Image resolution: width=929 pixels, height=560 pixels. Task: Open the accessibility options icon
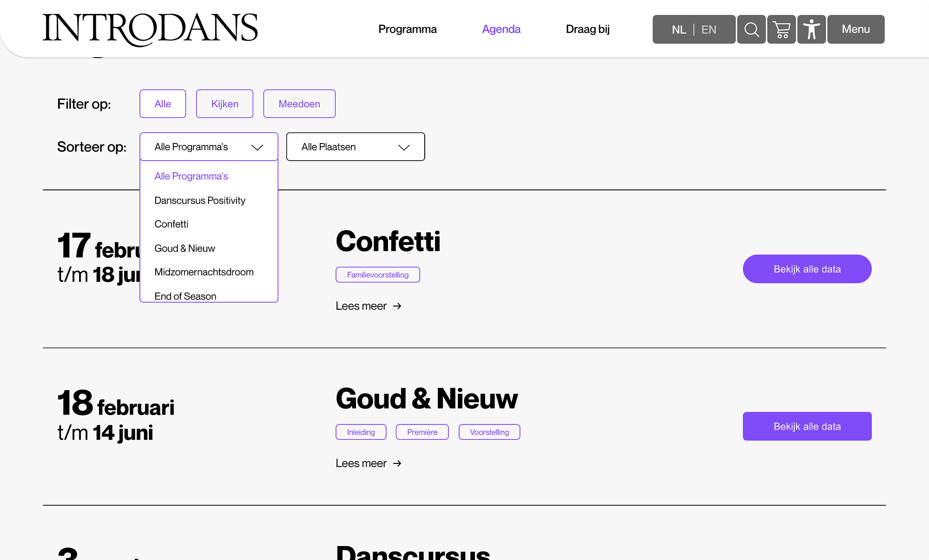pyautogui.click(x=811, y=29)
